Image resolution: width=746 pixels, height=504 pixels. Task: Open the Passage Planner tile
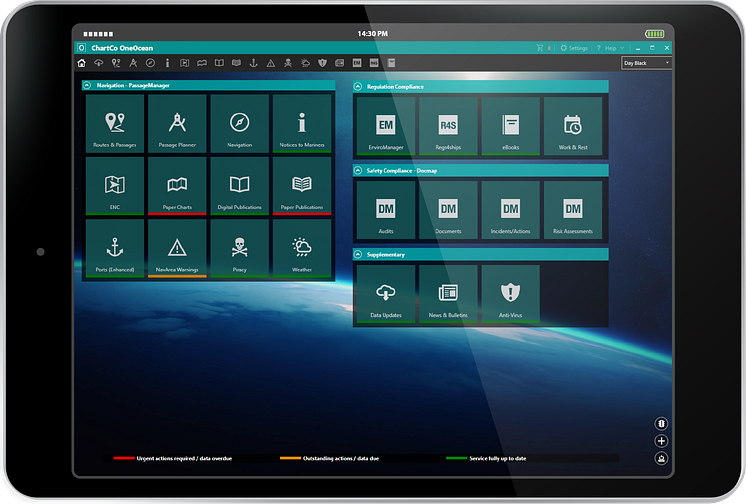tap(177, 124)
